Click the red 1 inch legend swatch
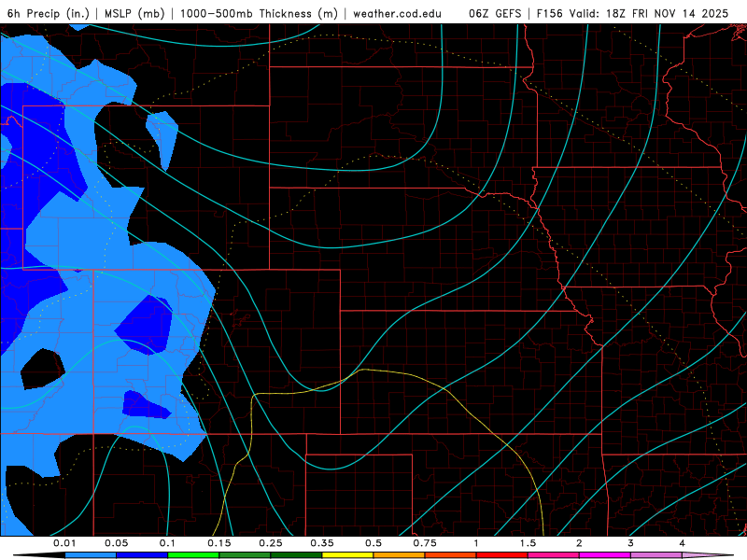The width and height of the screenshot is (747, 560). tap(502, 555)
